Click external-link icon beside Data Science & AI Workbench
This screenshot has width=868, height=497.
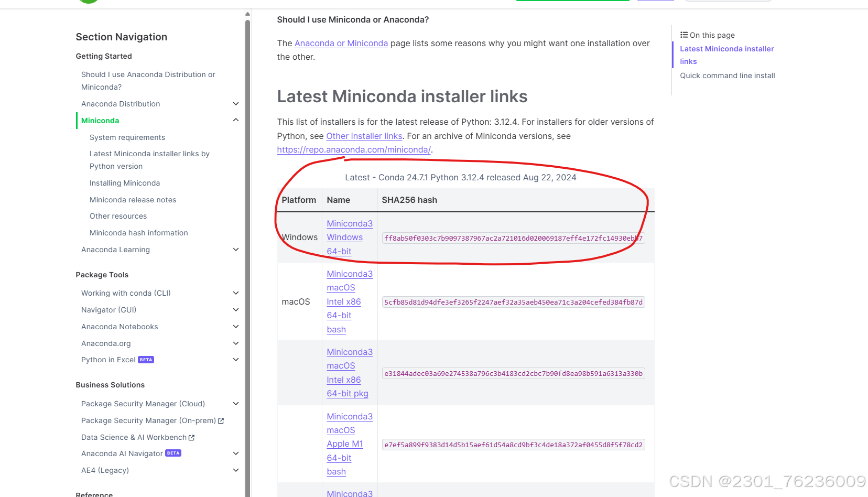pos(191,437)
